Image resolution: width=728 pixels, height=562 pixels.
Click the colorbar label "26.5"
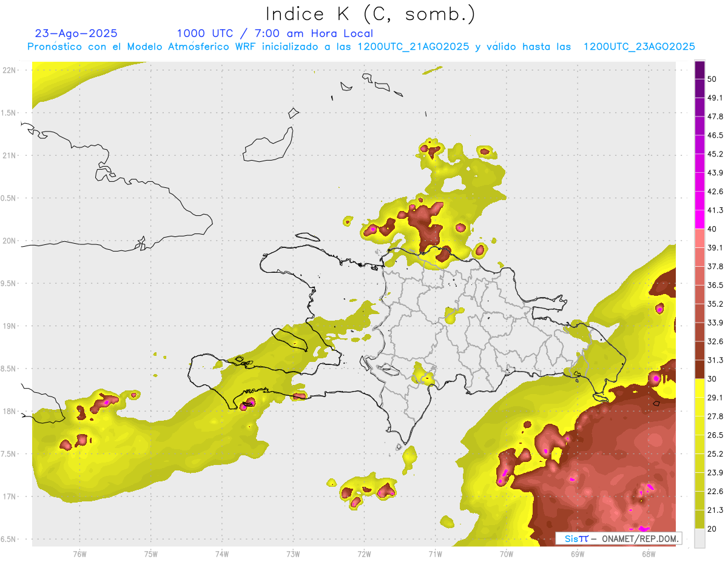coord(715,435)
